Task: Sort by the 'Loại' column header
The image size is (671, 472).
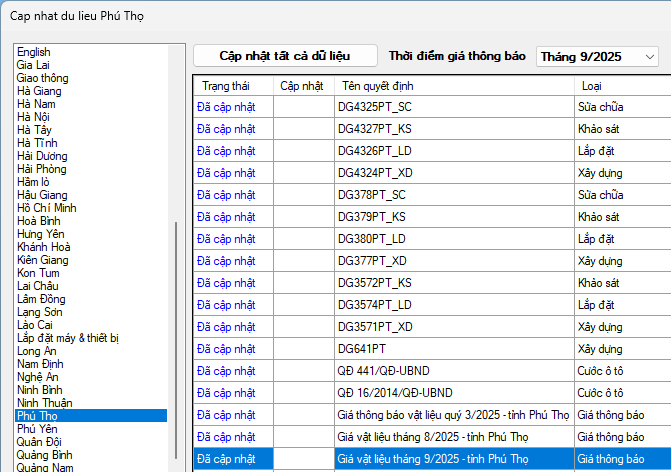Action: 591,86
